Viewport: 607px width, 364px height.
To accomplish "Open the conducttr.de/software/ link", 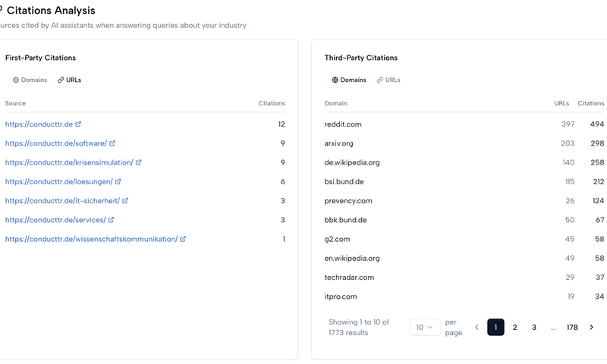I will [56, 143].
